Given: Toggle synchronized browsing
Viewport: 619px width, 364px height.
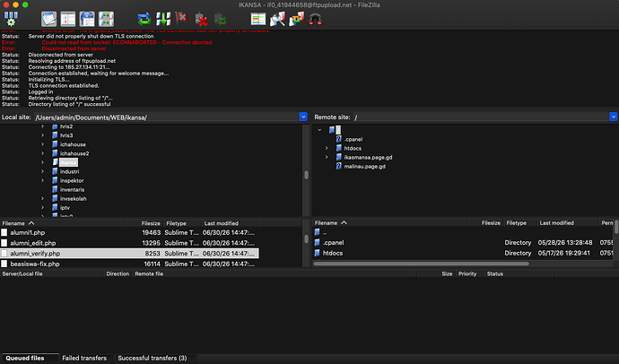Looking at the screenshot, I should 296,19.
